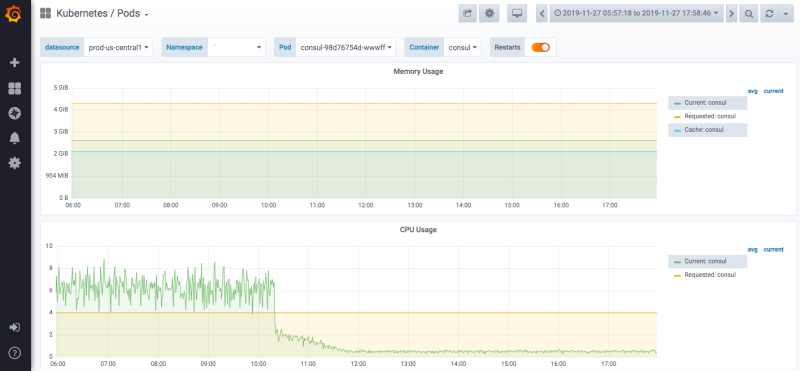Toggle the Restarts switch off
Viewport: 800px width, 371px height.
[x=541, y=47]
